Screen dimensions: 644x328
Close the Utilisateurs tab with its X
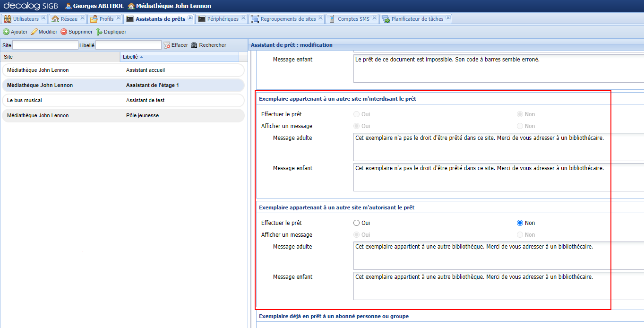pyautogui.click(x=43, y=18)
